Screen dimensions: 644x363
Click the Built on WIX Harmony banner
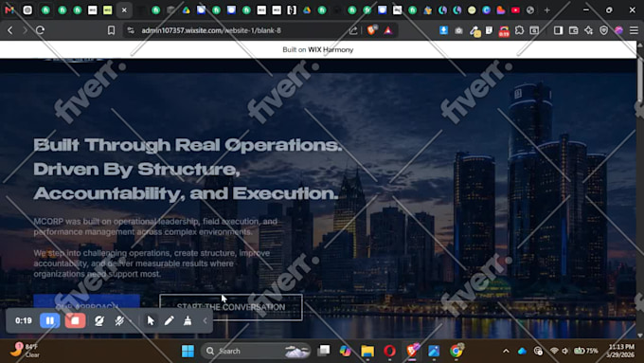point(318,49)
